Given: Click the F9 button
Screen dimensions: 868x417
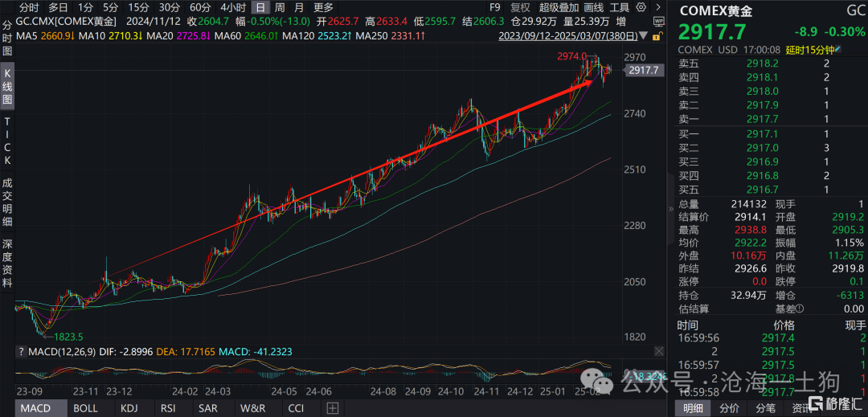Looking at the screenshot, I should [494, 7].
